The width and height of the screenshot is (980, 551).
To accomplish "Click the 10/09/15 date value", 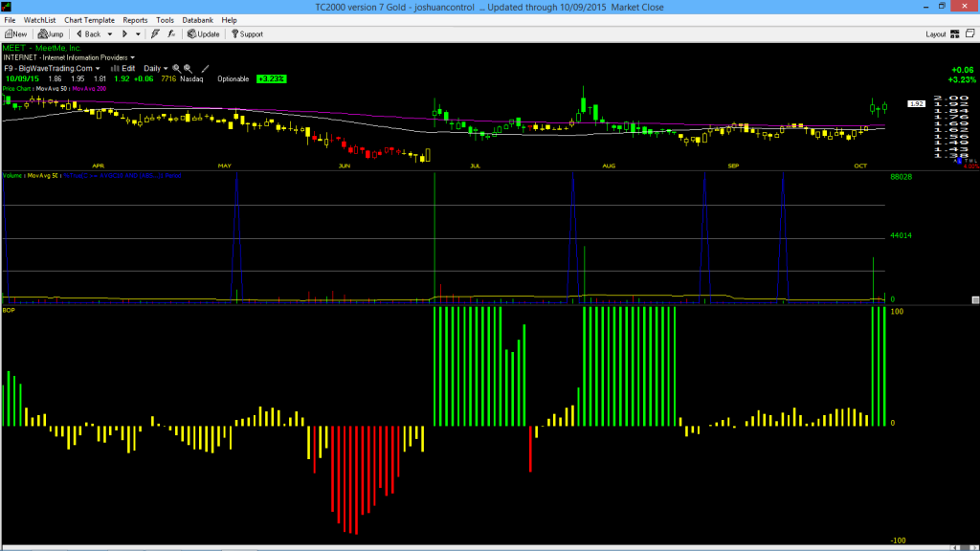I will (22, 79).
